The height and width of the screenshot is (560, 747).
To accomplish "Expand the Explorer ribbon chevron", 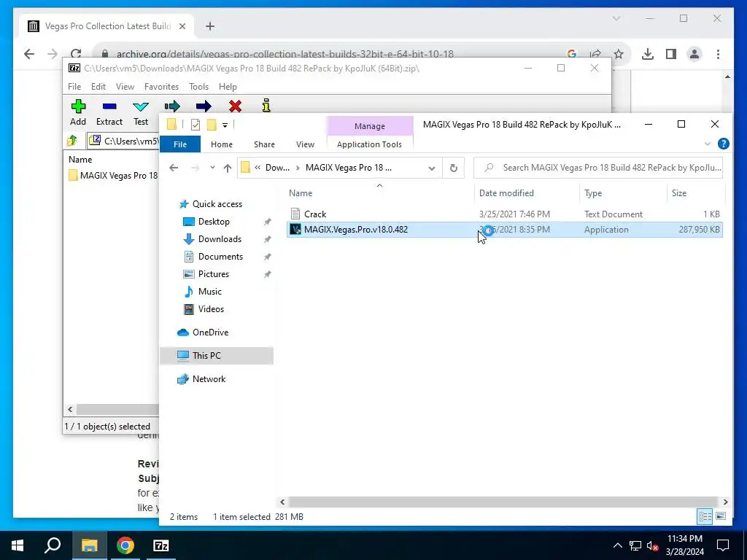I will [708, 144].
